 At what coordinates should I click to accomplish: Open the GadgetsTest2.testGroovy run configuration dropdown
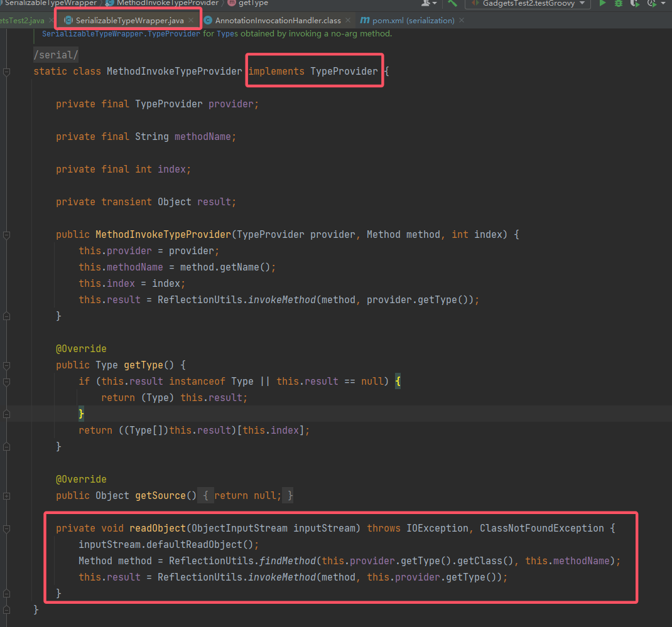(x=528, y=3)
